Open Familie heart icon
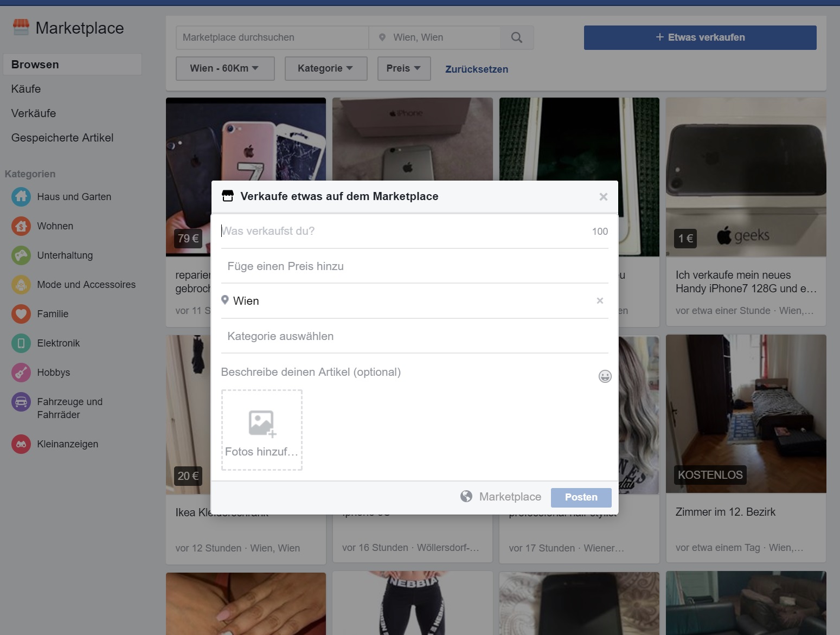The height and width of the screenshot is (635, 840). (21, 313)
